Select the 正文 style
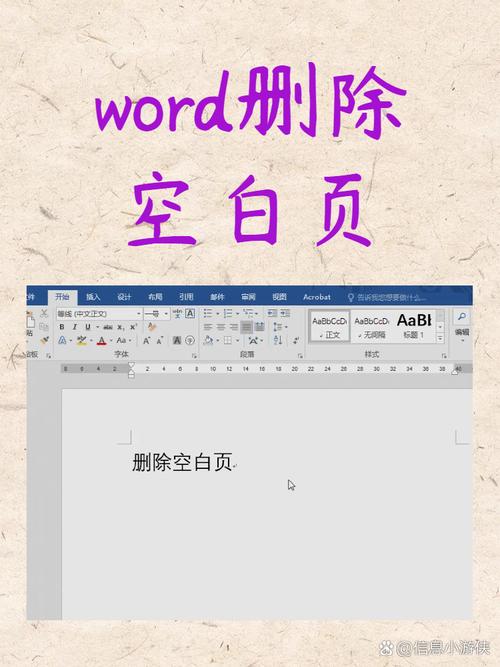Screen dimensions: 500x667 click(x=329, y=327)
